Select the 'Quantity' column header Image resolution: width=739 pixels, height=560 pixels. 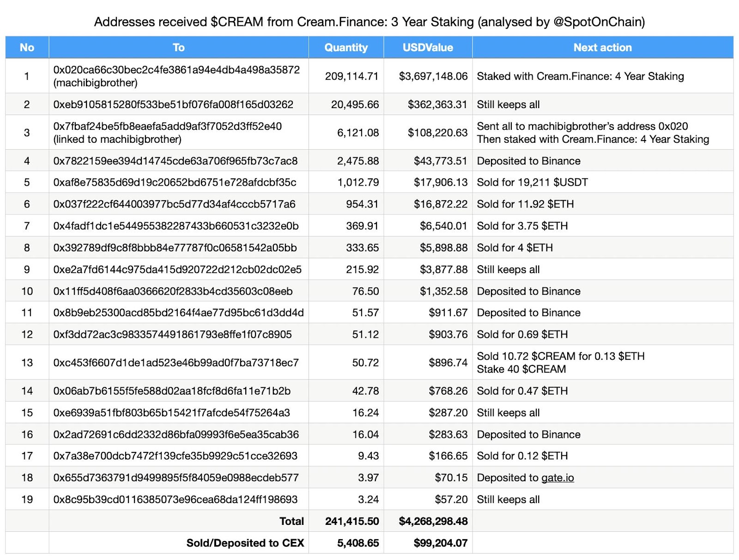coord(346,48)
